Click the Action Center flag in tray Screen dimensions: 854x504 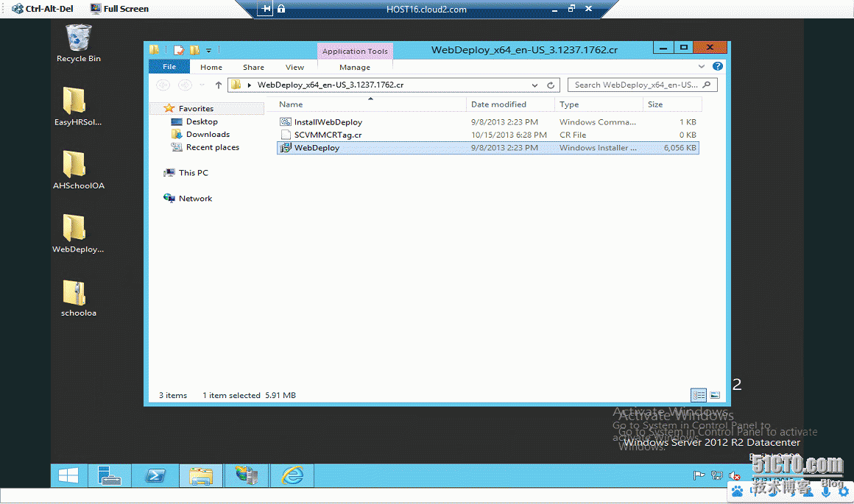699,476
